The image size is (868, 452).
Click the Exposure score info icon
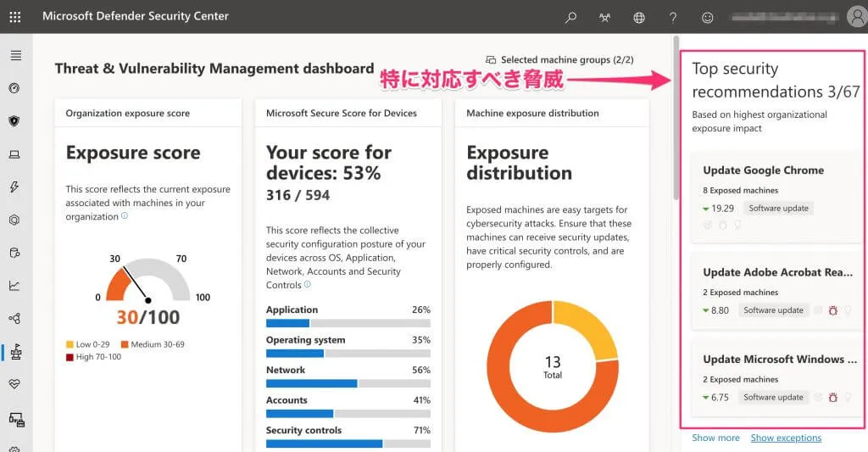[125, 216]
